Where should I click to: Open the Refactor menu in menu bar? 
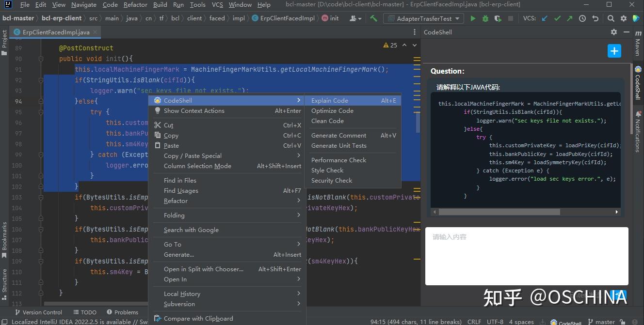[135, 4]
